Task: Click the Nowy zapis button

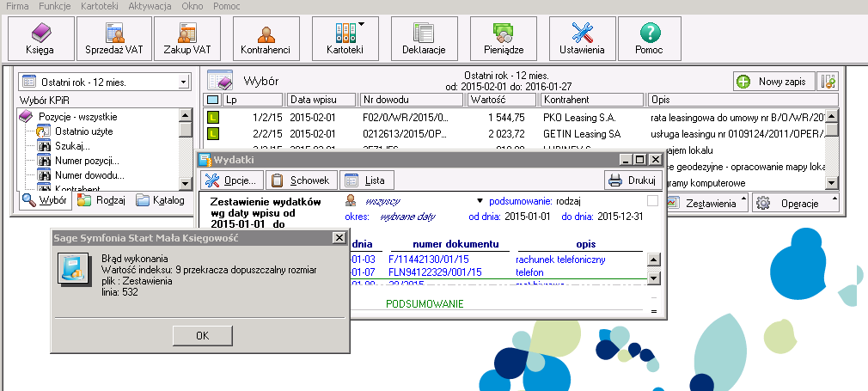Action: 772,82
